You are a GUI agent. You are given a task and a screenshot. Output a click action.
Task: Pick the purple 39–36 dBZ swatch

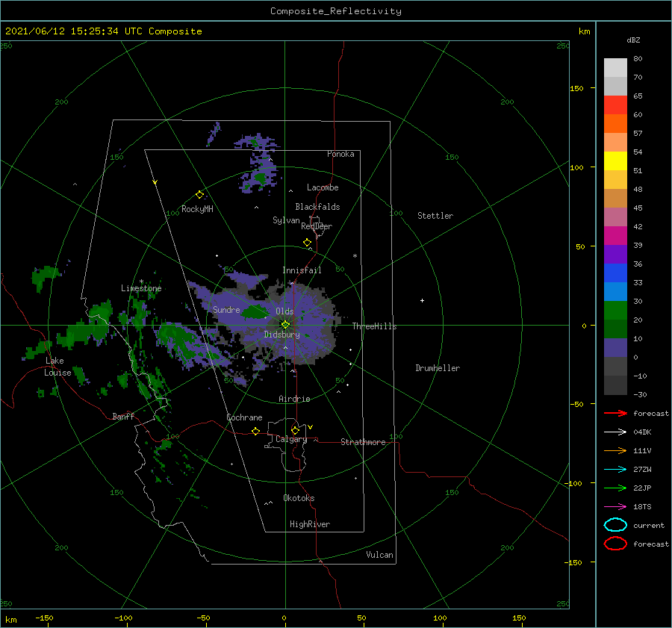[615, 254]
